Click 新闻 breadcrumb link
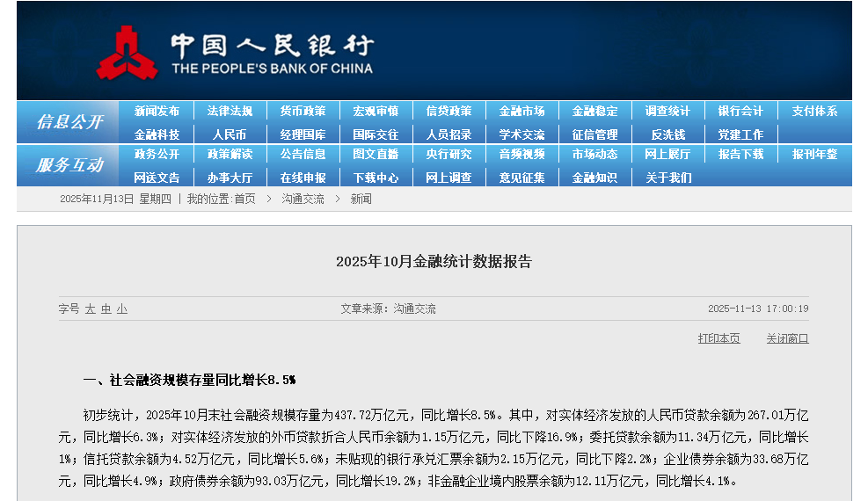868x501 pixels. (361, 199)
